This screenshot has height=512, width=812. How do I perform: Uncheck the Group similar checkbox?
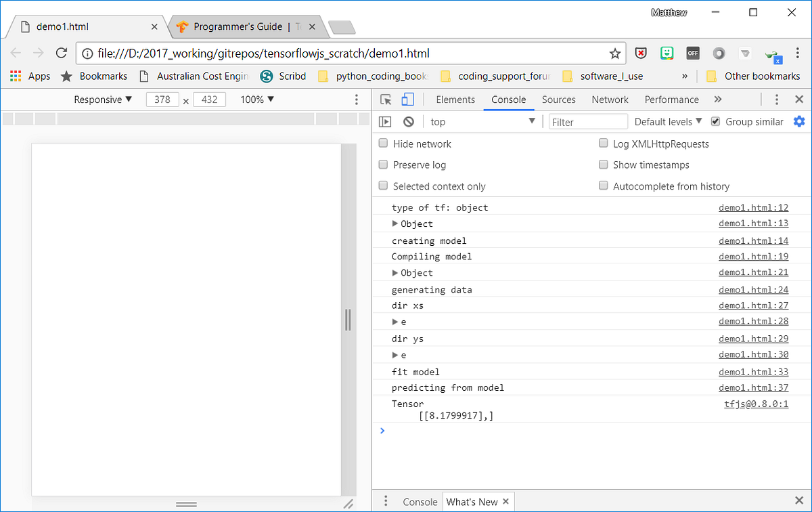[715, 121]
